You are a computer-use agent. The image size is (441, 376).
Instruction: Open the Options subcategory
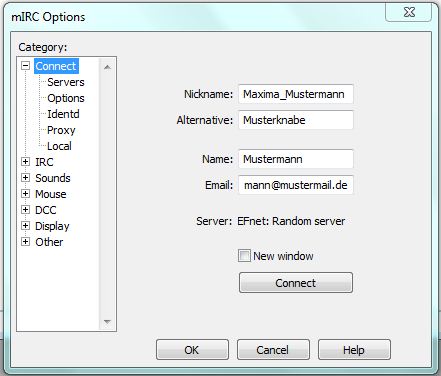pos(66,98)
